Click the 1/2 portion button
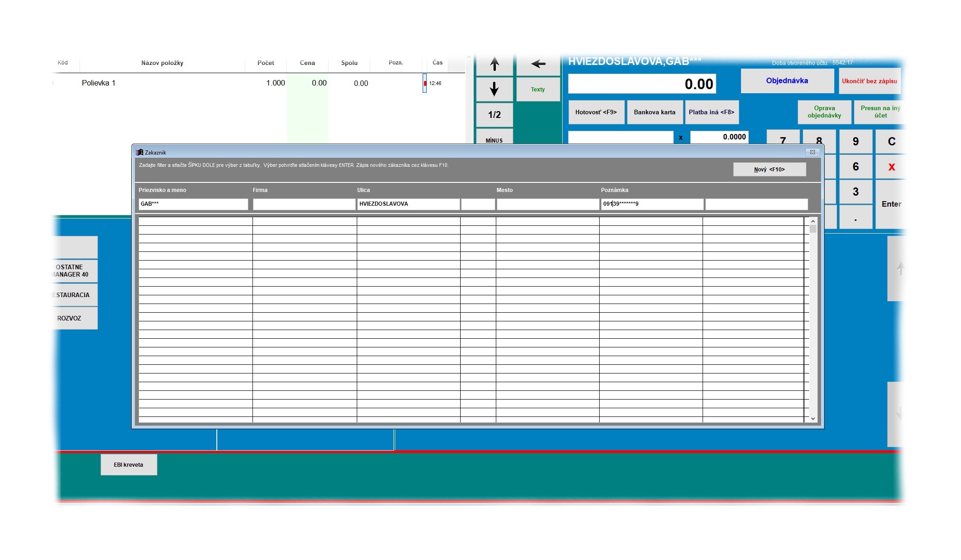 pos(494,115)
